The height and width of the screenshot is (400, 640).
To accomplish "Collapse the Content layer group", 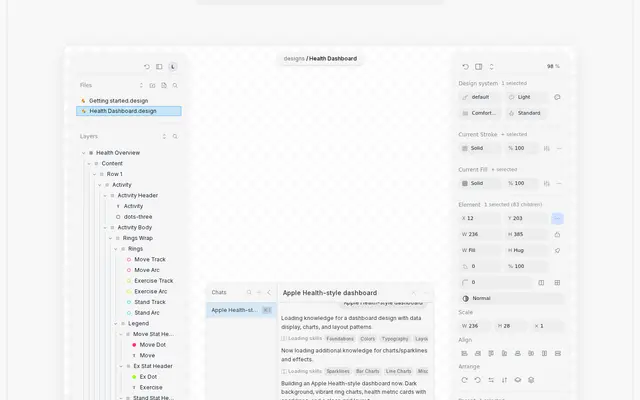I will coord(89,163).
